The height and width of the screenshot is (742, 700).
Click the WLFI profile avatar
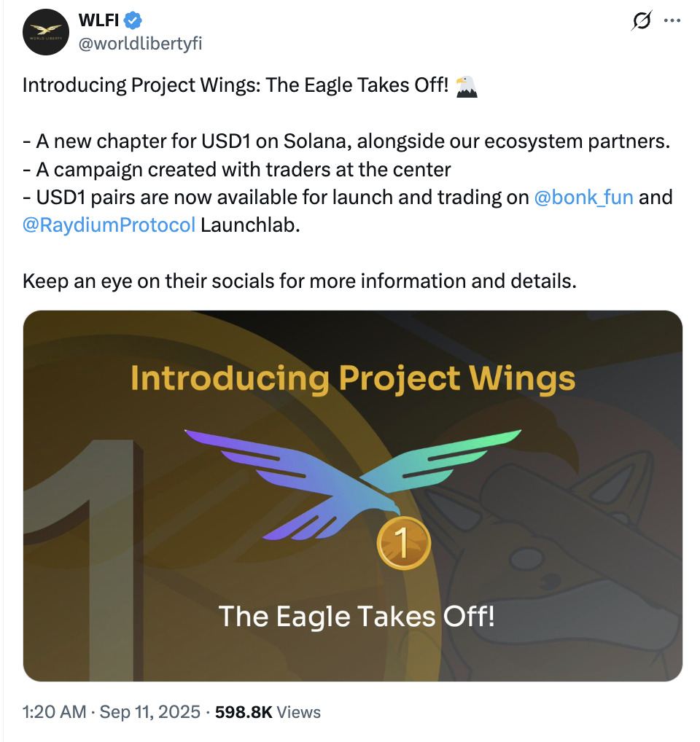(x=46, y=32)
